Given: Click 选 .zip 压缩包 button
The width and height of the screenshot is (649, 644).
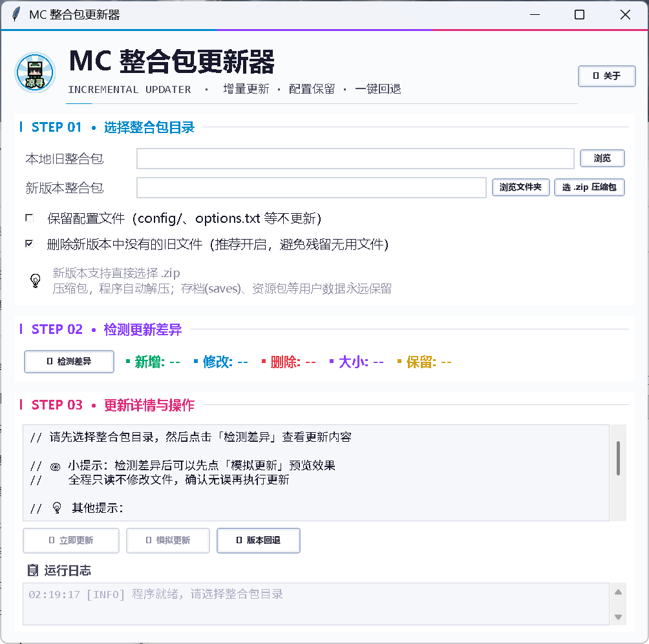Looking at the screenshot, I should pos(589,187).
